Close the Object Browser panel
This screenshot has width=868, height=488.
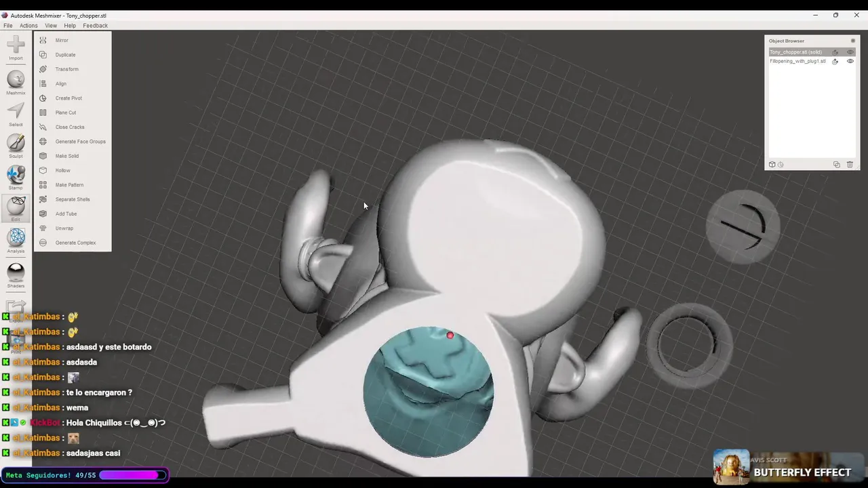pos(852,41)
